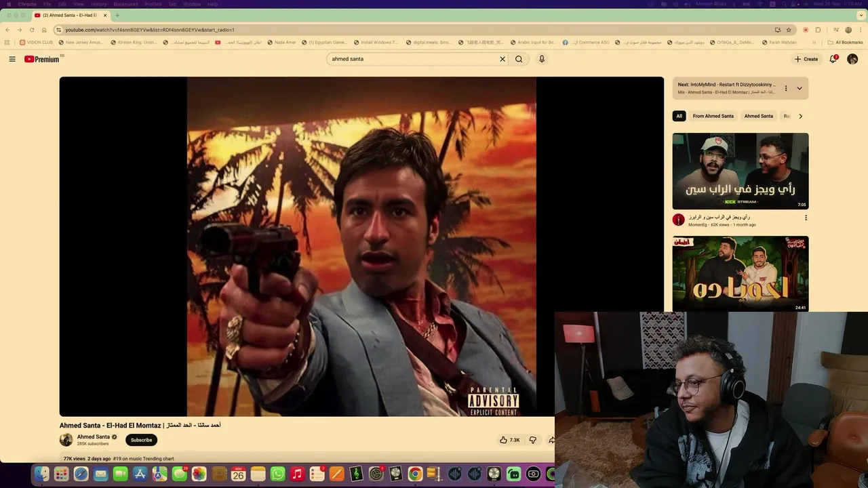Expand the Mix playlist chevron
The width and height of the screenshot is (868, 488).
click(x=800, y=88)
